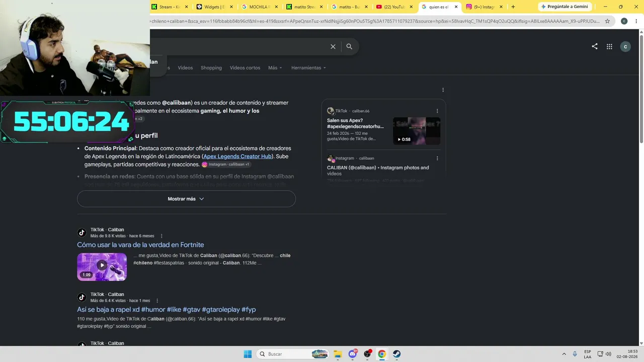Viewport: 644px width, 362px height.
Task: Show hidden system tray icons
Action: [563, 354]
